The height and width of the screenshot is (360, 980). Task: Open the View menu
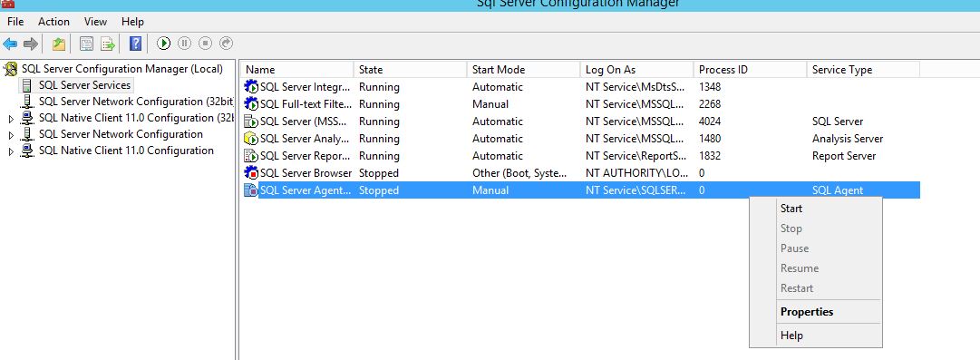click(95, 21)
